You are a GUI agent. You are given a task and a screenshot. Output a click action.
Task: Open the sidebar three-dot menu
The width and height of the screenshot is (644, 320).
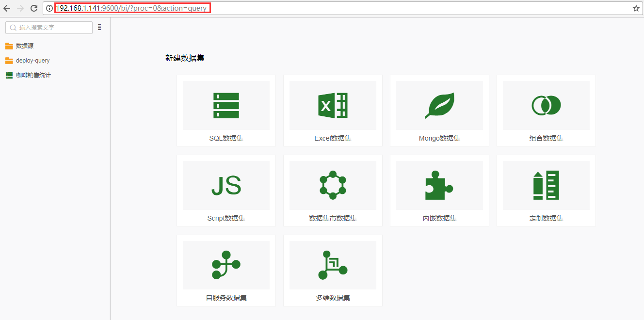coord(99,27)
